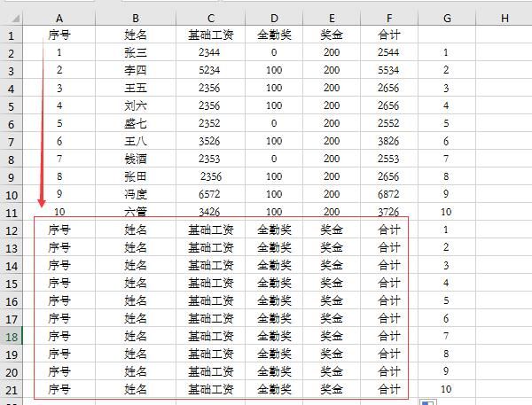Click the base salary value 2344

[211, 52]
